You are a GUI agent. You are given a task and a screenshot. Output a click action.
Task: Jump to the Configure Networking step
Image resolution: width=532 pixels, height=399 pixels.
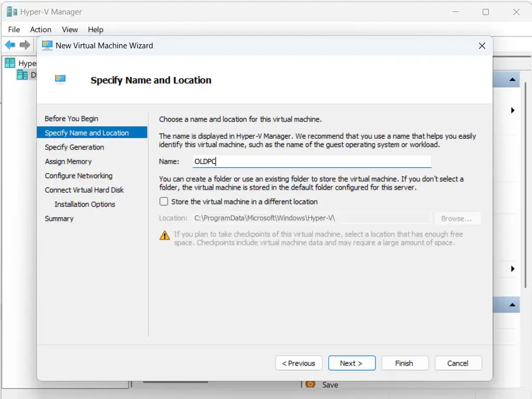tap(78, 176)
